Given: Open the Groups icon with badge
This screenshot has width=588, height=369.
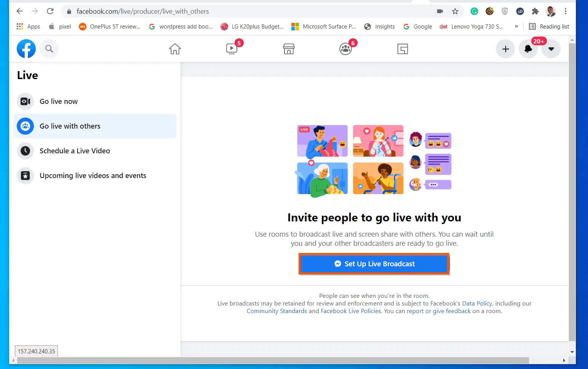Looking at the screenshot, I should click(345, 49).
